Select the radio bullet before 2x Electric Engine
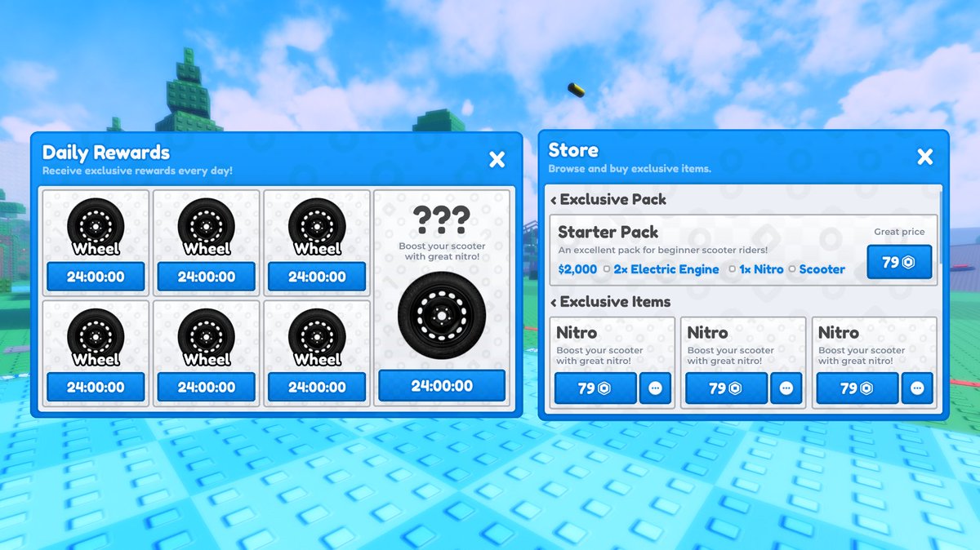 tap(605, 269)
